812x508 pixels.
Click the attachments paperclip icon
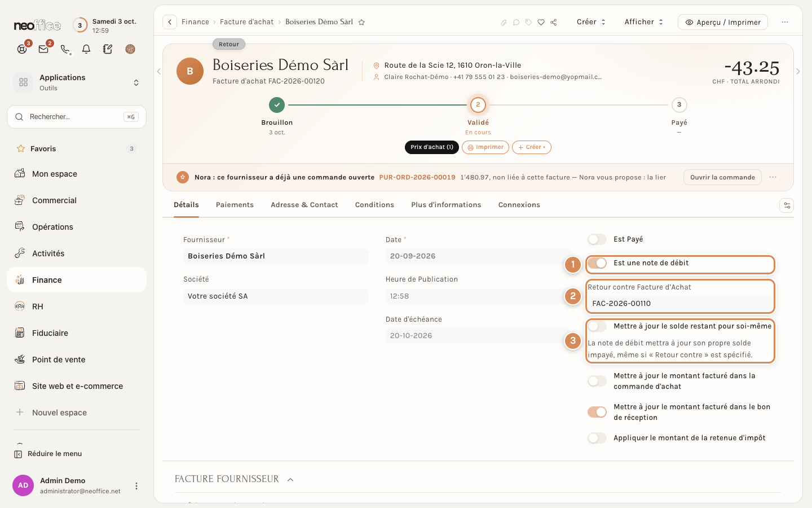click(x=504, y=23)
